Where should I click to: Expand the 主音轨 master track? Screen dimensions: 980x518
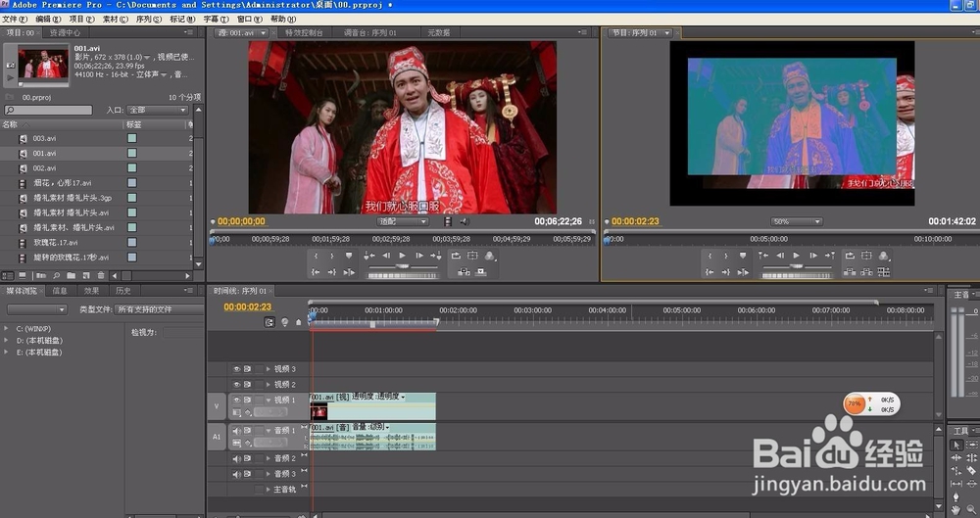tap(269, 490)
